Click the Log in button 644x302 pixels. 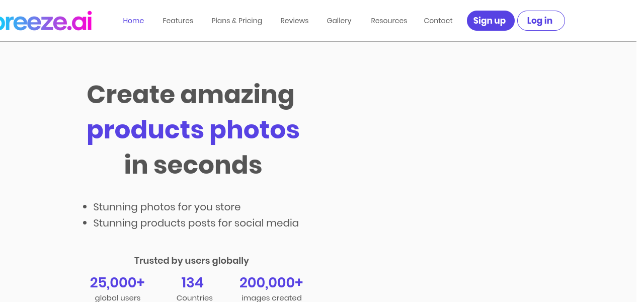tap(540, 21)
